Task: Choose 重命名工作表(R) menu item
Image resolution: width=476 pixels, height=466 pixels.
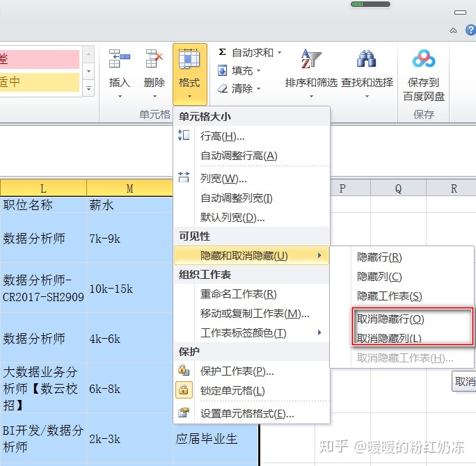Action: tap(251, 294)
